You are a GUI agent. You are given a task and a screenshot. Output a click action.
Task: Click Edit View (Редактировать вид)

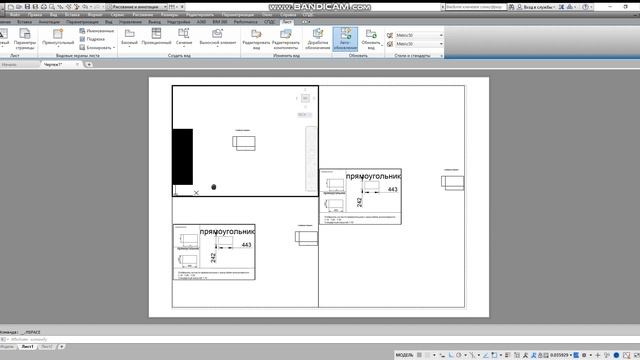coord(256,39)
